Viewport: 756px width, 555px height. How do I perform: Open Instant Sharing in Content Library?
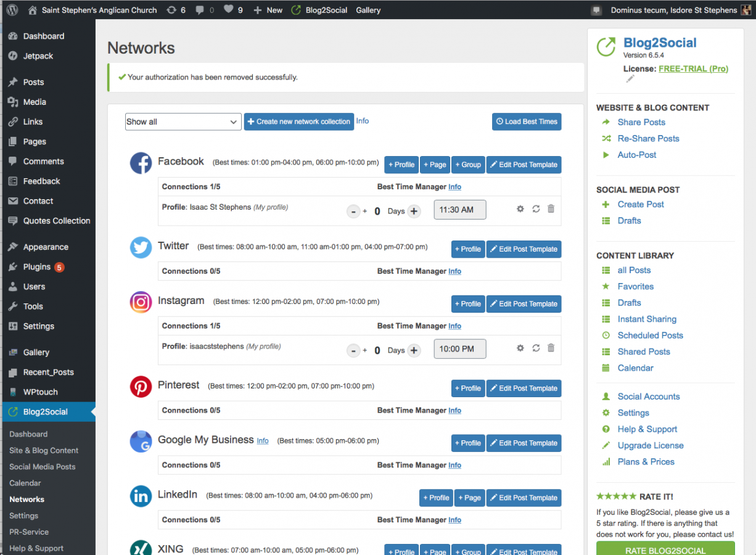(x=647, y=319)
